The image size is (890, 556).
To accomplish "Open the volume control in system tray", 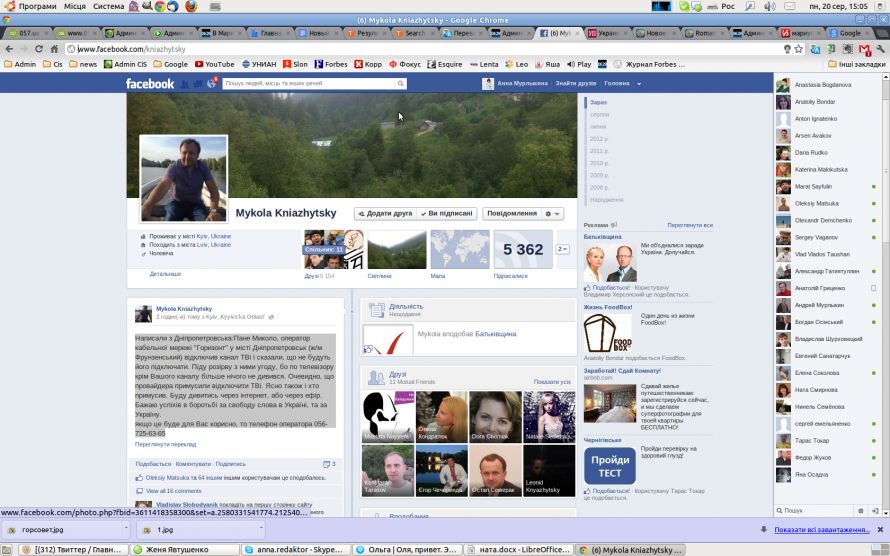I will [x=769, y=6].
